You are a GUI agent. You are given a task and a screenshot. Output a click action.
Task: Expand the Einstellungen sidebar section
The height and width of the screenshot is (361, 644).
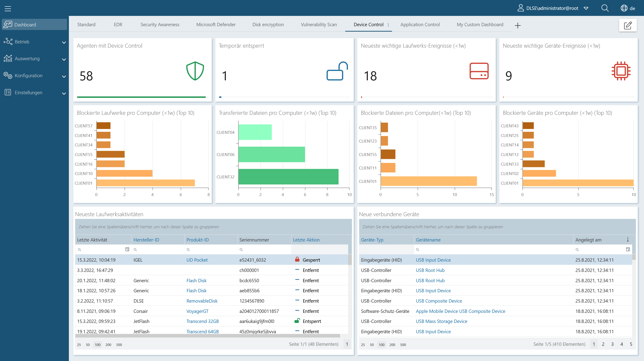click(x=64, y=93)
